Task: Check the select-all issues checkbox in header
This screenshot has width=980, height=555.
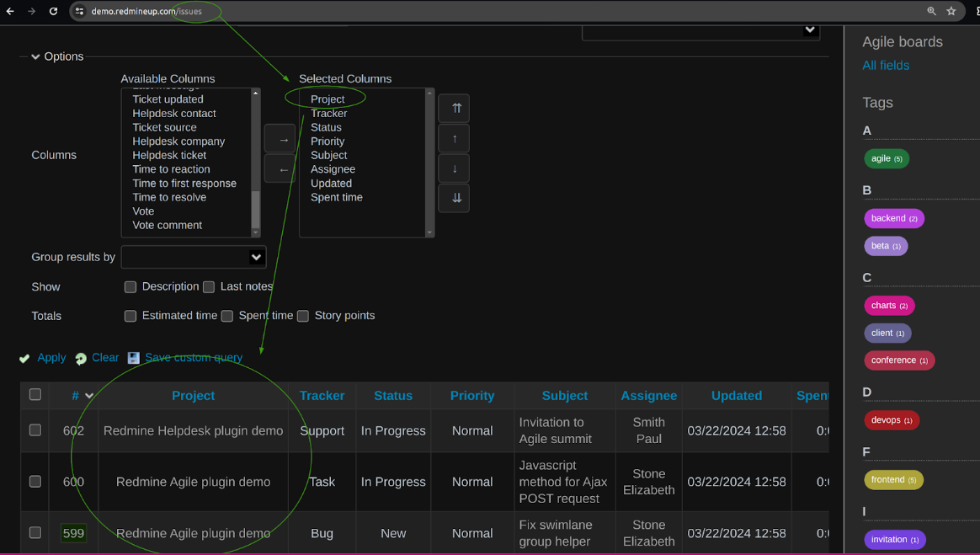Action: pos(35,394)
